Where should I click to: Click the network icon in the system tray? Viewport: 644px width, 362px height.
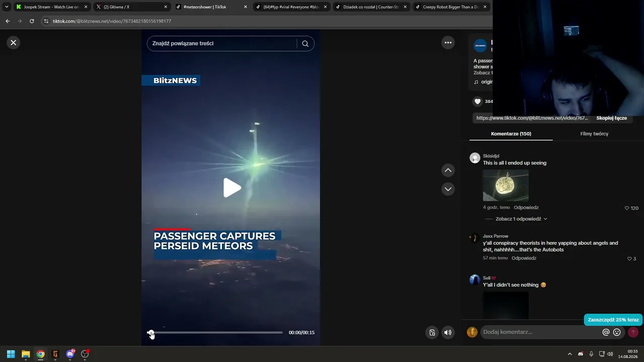(602, 354)
